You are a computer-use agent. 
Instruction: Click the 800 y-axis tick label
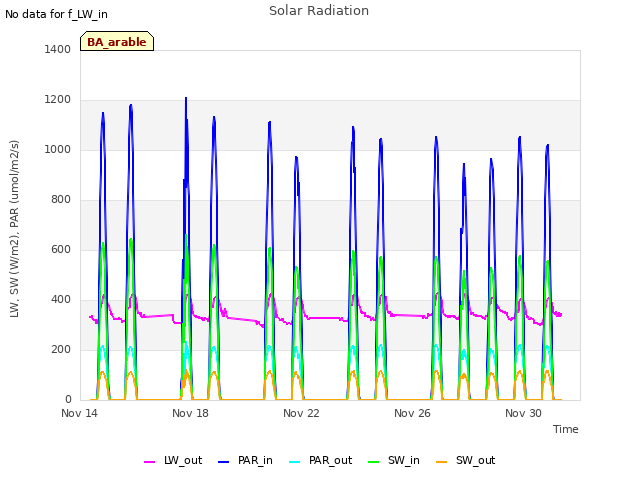(61, 200)
